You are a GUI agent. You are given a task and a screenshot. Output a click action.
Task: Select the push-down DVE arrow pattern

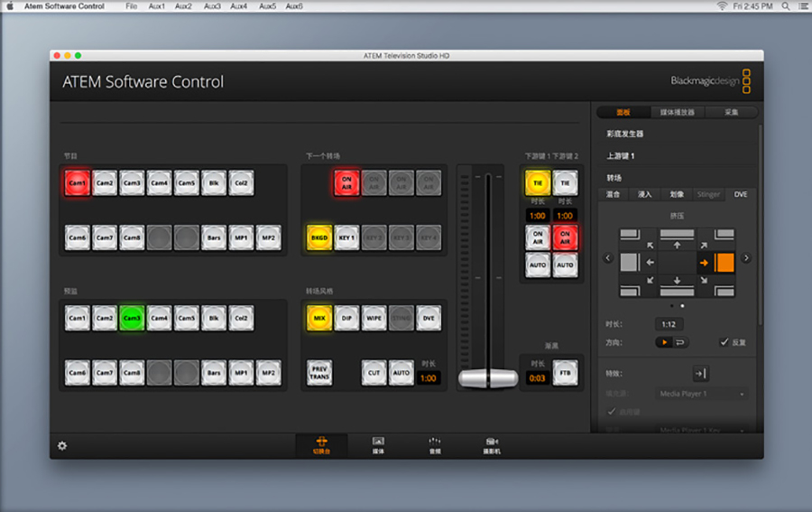coord(677,280)
